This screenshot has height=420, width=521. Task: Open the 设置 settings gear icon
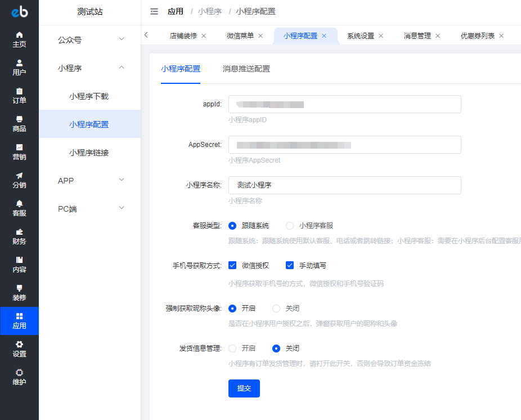19,345
